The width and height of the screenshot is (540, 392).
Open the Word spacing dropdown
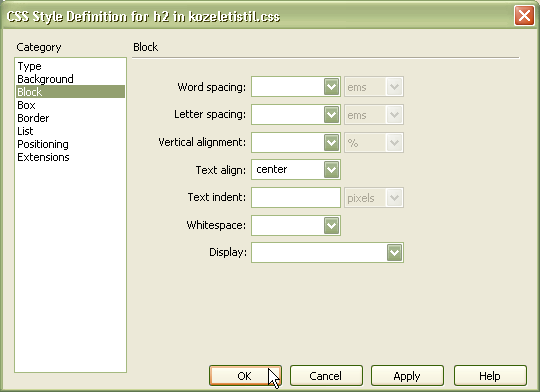point(331,86)
